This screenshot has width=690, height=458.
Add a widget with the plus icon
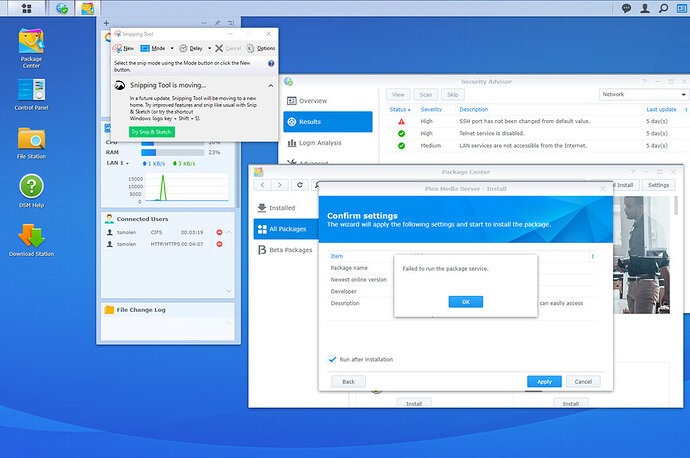pos(106,23)
